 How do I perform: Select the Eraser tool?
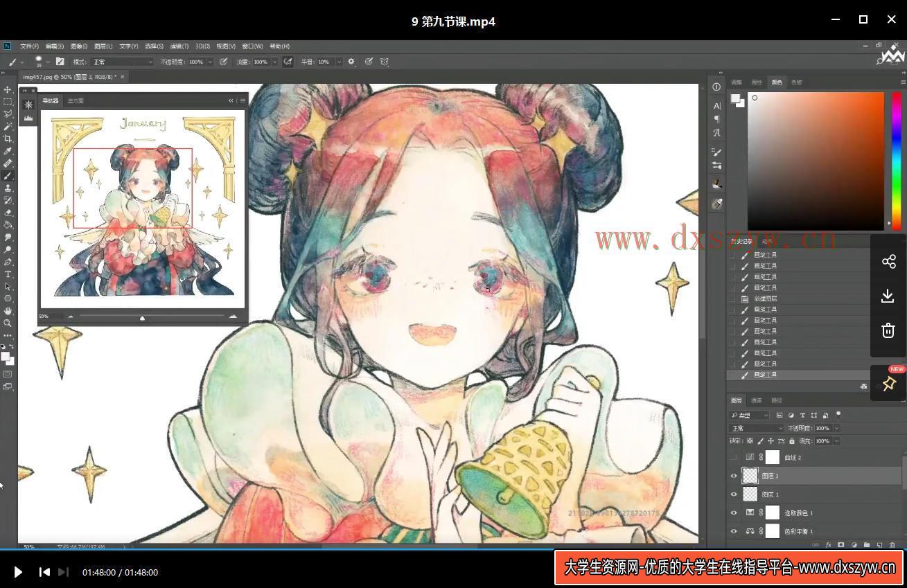(8, 213)
